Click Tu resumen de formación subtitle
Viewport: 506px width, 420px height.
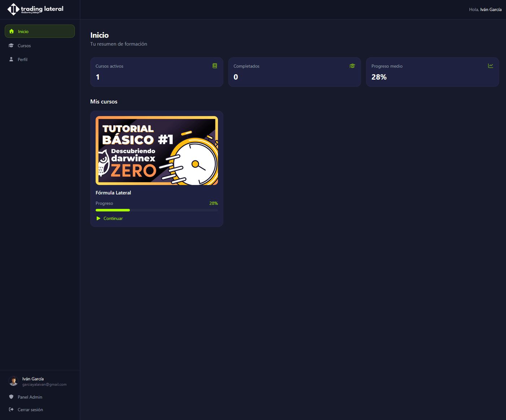pos(119,44)
